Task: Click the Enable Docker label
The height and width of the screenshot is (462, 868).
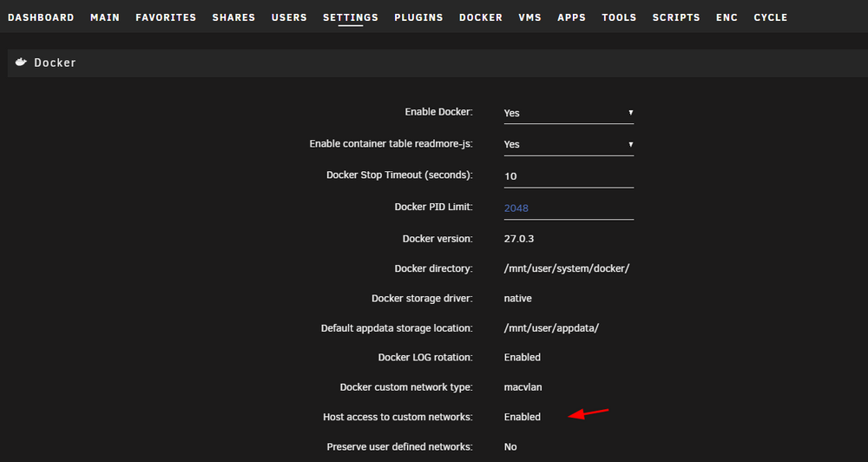Action: pyautogui.click(x=439, y=112)
